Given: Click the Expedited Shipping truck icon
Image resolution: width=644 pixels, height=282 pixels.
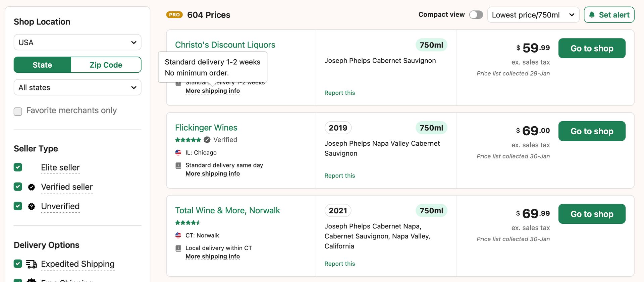Looking at the screenshot, I should tap(32, 264).
